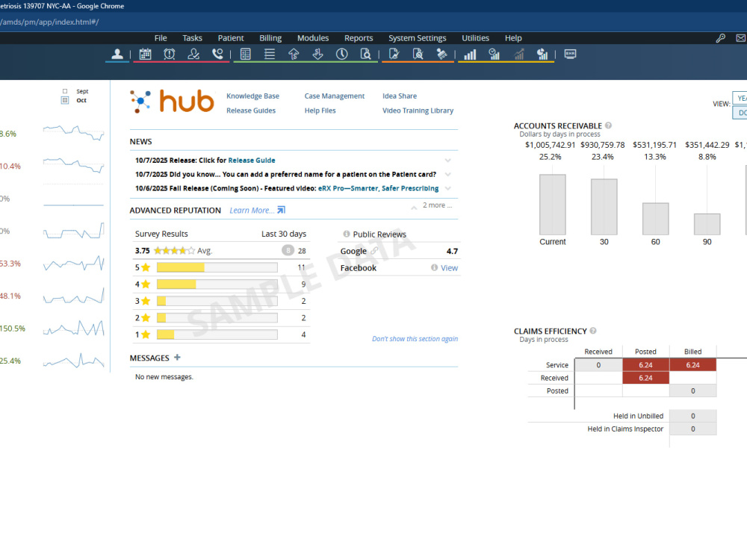Image resolution: width=747 pixels, height=560 pixels.
Task: Click the upward dollar arrow charge icon
Action: 294,55
